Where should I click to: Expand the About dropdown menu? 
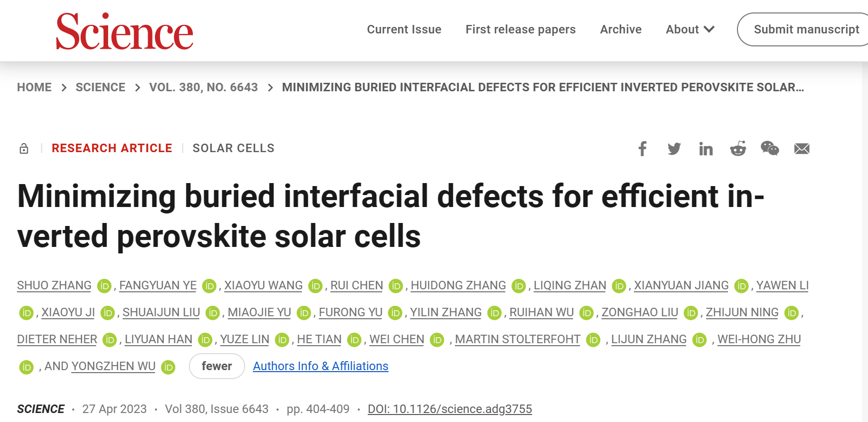[x=690, y=29]
